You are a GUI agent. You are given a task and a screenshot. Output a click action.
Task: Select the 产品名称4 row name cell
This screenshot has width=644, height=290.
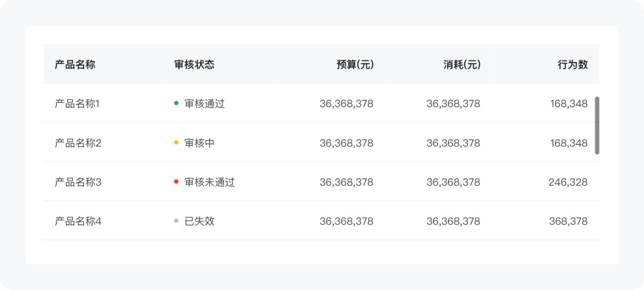tap(78, 221)
